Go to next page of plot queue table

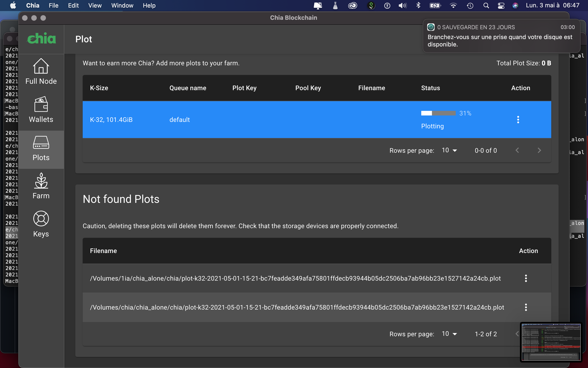tap(539, 150)
